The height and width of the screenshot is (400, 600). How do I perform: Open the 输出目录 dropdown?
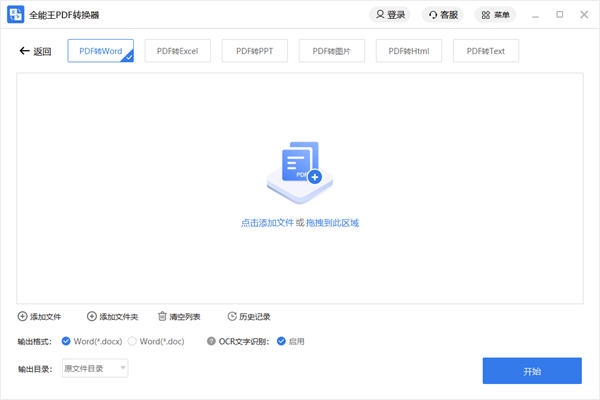click(95, 368)
